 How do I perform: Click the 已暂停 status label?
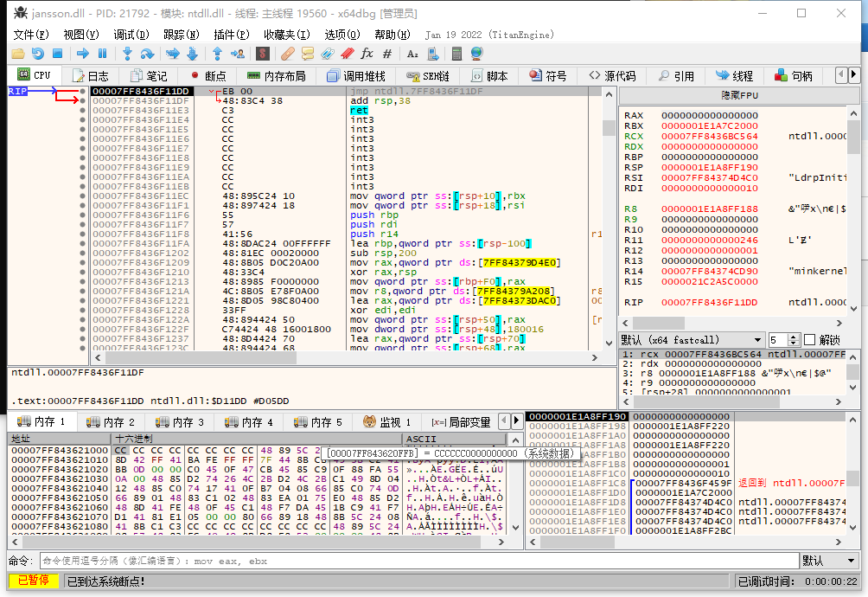pyautogui.click(x=33, y=581)
